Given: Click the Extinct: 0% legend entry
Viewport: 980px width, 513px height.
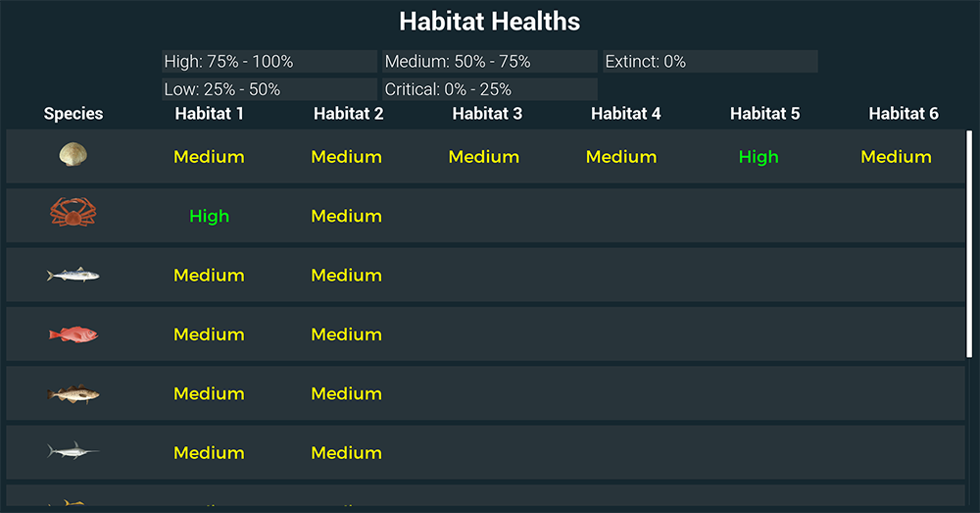Looking at the screenshot, I should click(710, 62).
